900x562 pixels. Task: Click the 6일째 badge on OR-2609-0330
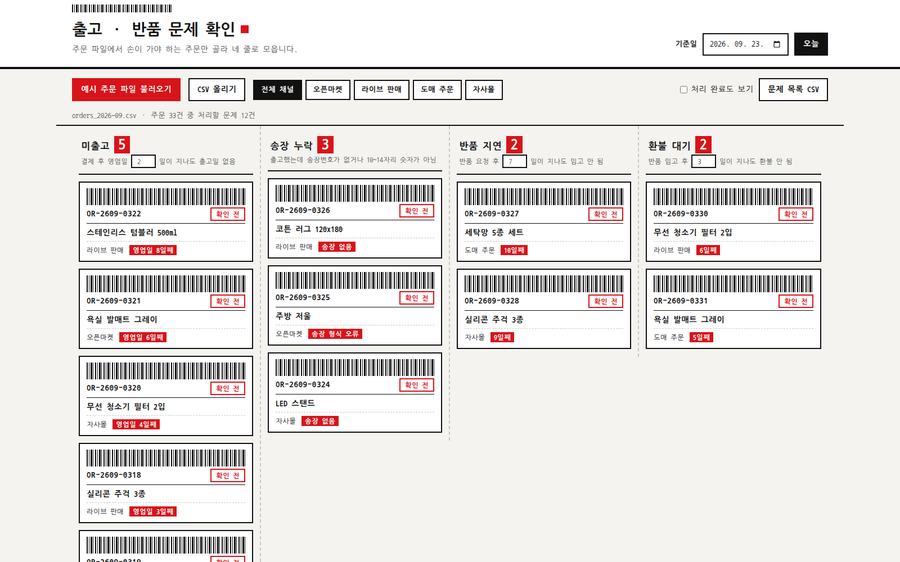tap(708, 250)
